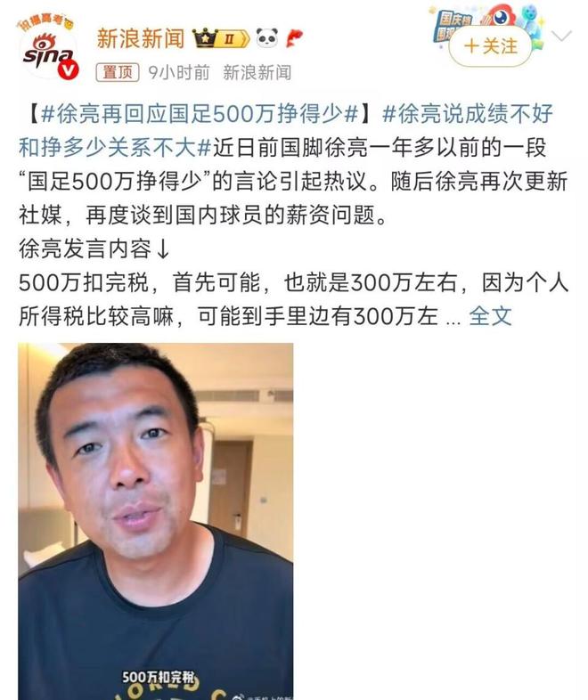Open the 新浪新闻 account name
Image resolution: width=588 pixels, height=700 pixels.
click(x=141, y=38)
